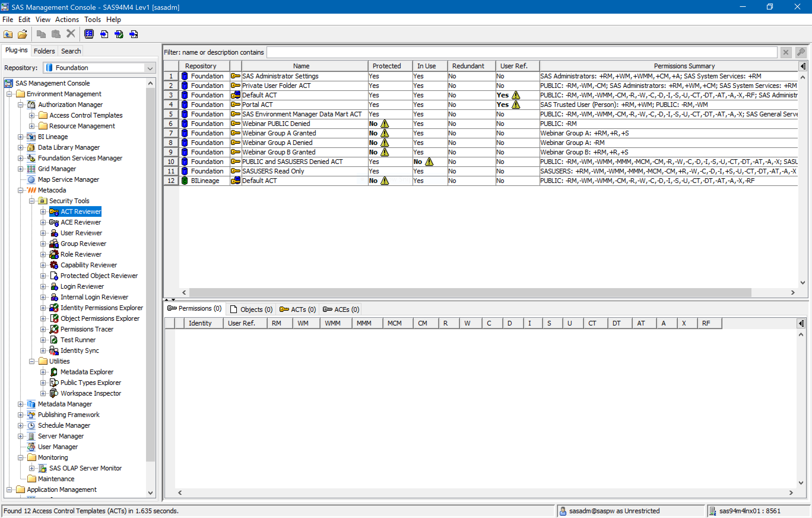Select the SAS OLAP Server Monitor item
The image size is (812, 518).
(x=85, y=468)
